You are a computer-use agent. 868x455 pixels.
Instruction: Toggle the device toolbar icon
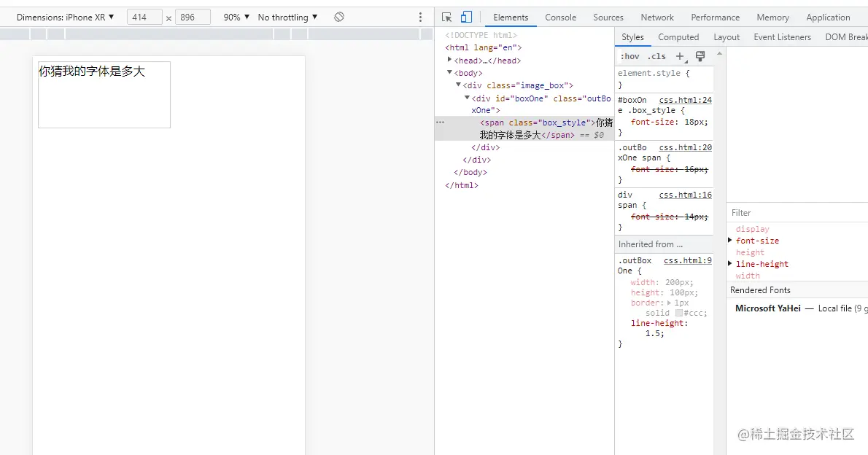tap(466, 17)
